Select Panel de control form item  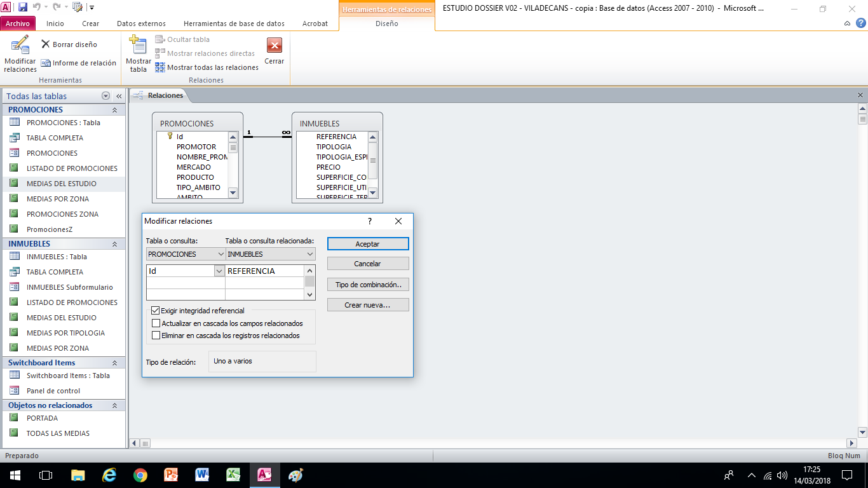(53, 391)
